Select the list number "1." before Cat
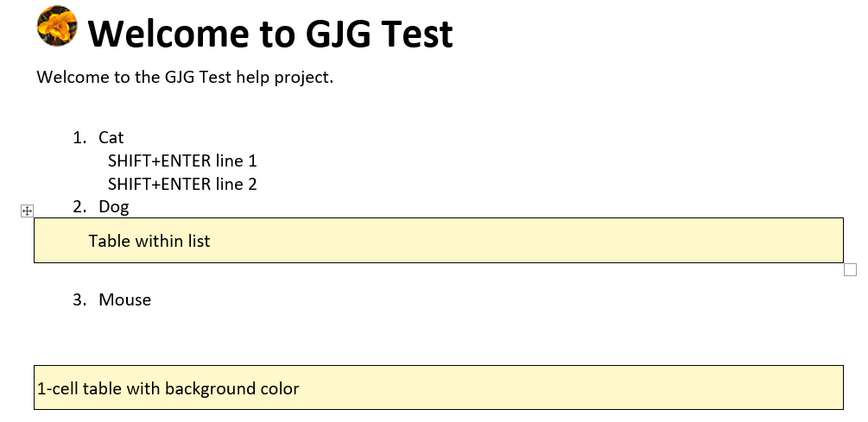 click(x=79, y=137)
